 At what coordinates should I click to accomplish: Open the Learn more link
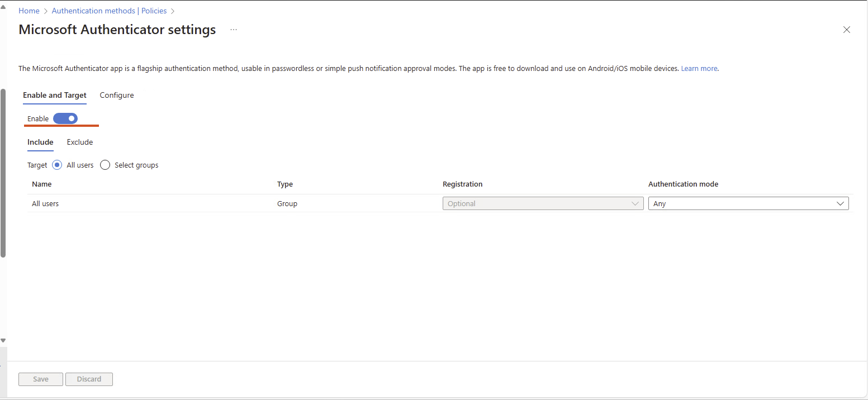699,69
